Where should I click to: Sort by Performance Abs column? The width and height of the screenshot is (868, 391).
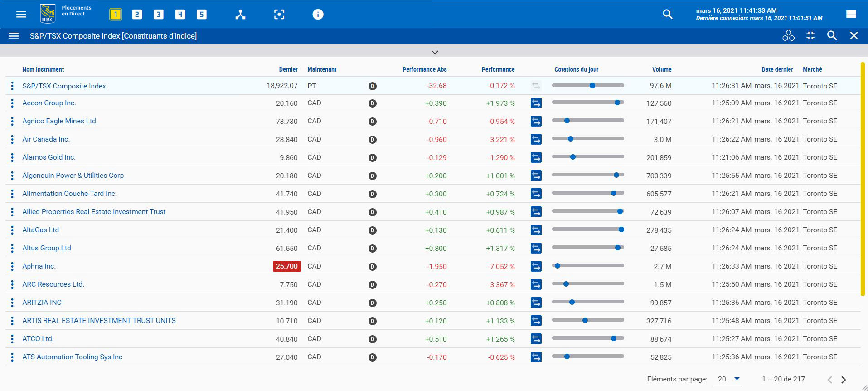pyautogui.click(x=425, y=69)
